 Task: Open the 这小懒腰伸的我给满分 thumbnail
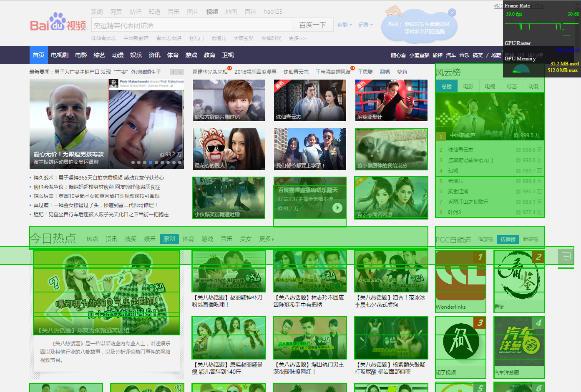391,149
